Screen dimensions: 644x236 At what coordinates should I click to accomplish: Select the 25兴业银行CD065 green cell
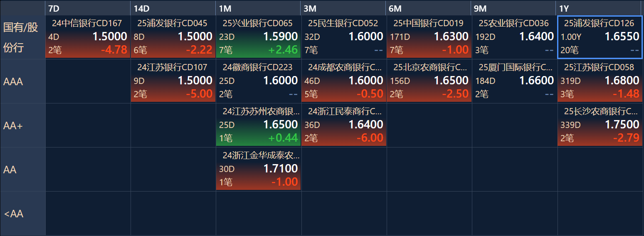pyautogui.click(x=258, y=37)
